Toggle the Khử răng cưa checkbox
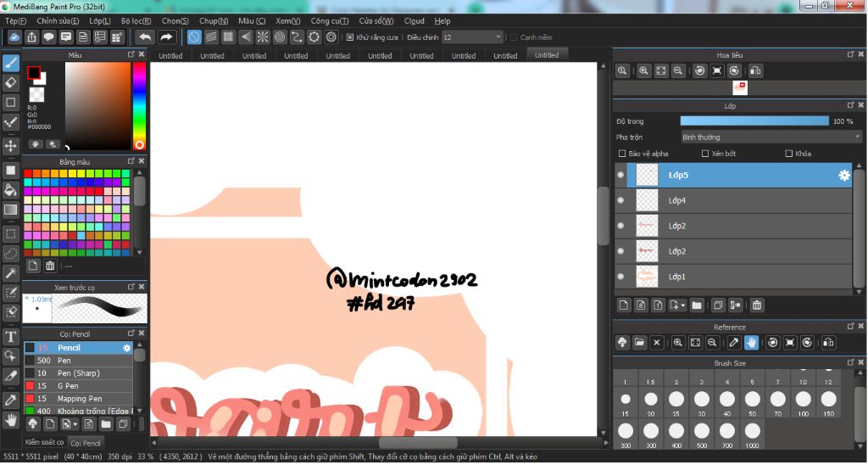Viewport: 868px width, 465px height. pyautogui.click(x=350, y=37)
